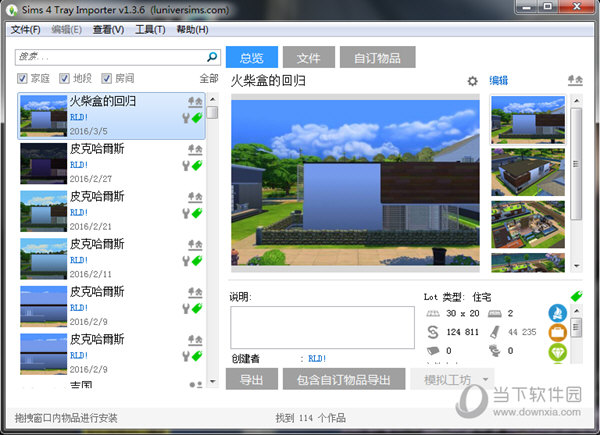The image size is (600, 435).
Task: Click the wrench icon on the 2016/3/5 item
Action: tap(186, 118)
